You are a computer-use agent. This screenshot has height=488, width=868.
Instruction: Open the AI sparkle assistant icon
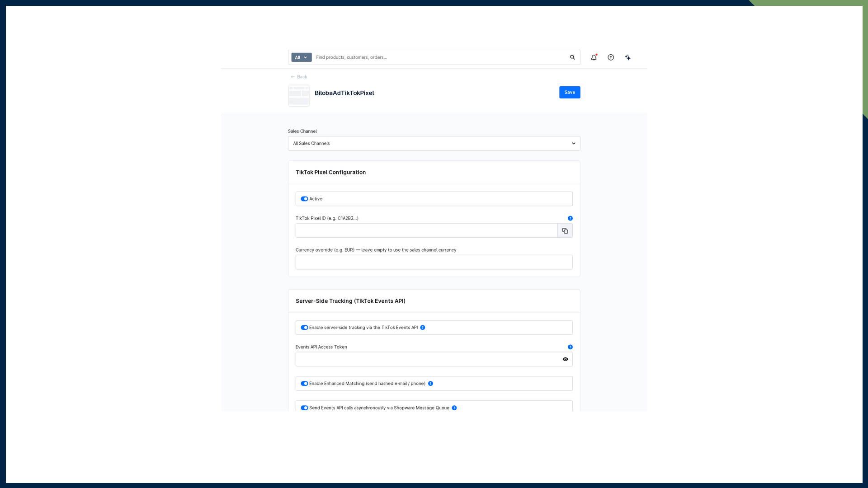tap(628, 57)
